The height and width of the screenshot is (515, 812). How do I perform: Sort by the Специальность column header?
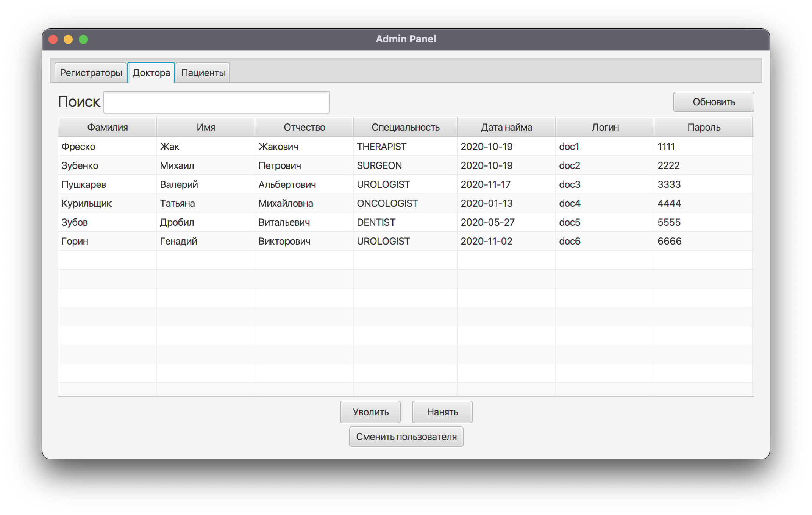coord(405,127)
